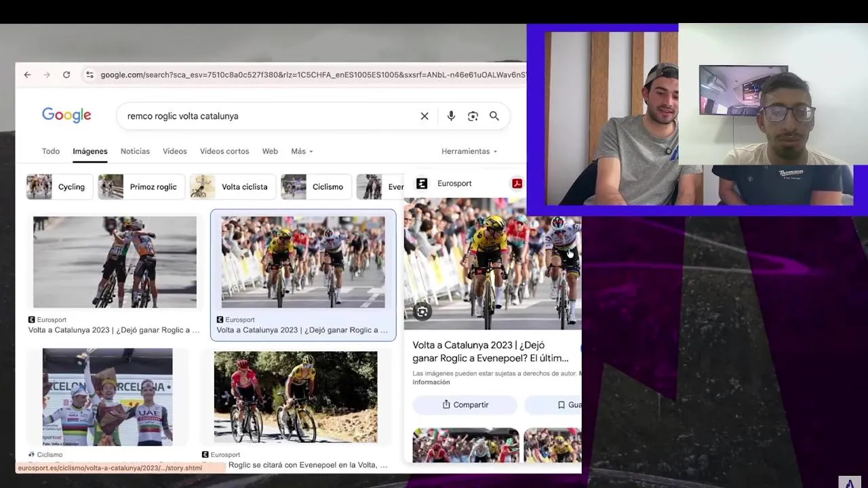The width and height of the screenshot is (868, 488).
Task: Click the 'información' link under copyright notice
Action: (x=431, y=382)
